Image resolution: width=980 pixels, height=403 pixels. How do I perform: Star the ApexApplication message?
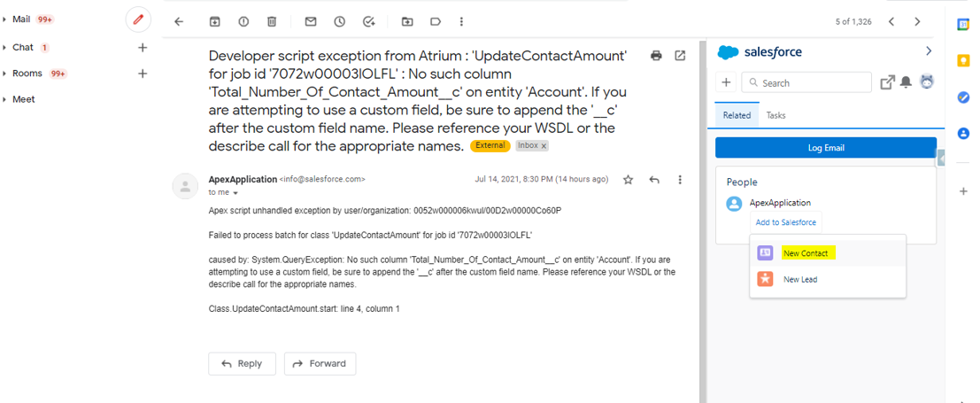pyautogui.click(x=628, y=180)
